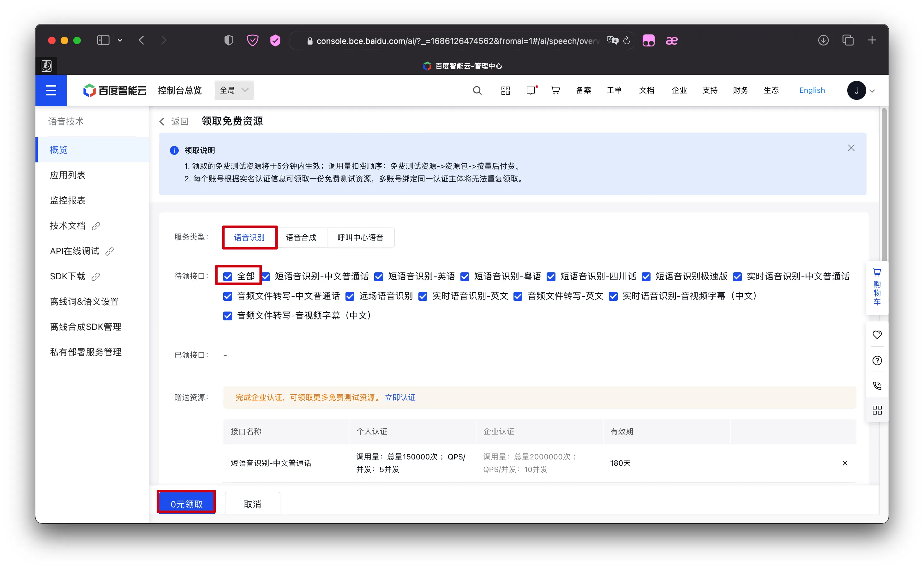Click the pink ghost extension icon
This screenshot has height=570, width=924.
(x=648, y=40)
